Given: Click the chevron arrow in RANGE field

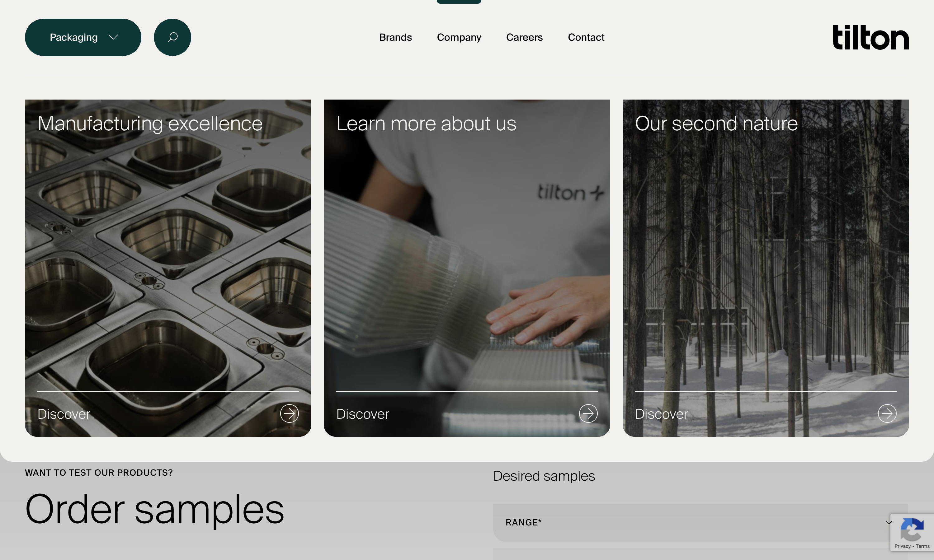Looking at the screenshot, I should tap(889, 522).
